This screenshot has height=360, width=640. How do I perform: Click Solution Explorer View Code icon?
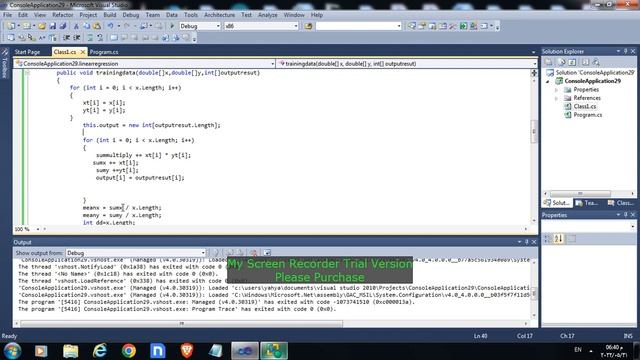point(585,62)
